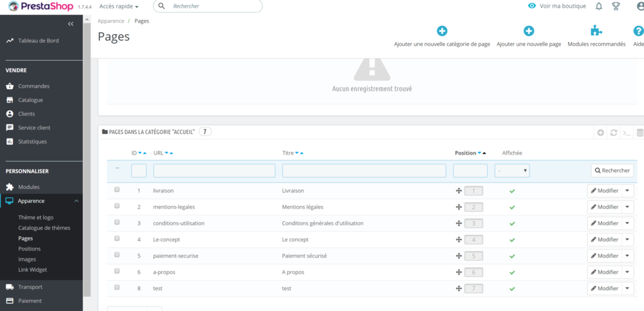Screen dimensions: 644x311
Task: Open Link Widget submenu item
Action: click(x=32, y=270)
